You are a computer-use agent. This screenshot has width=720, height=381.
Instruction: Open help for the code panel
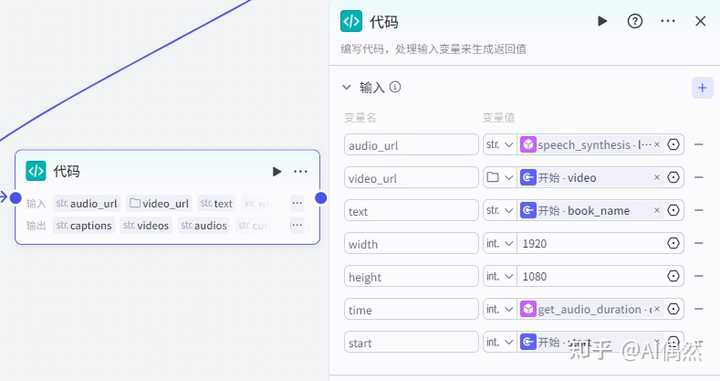point(635,21)
